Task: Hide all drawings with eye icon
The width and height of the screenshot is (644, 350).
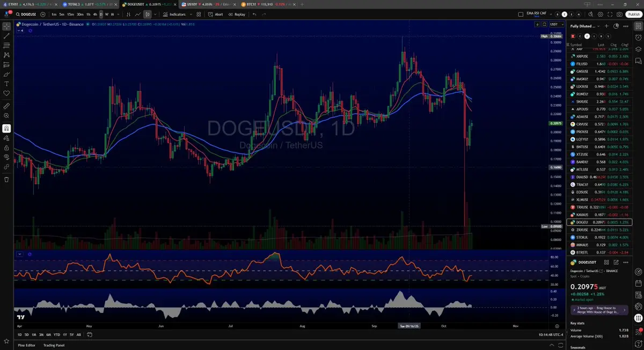Action: tap(6, 158)
